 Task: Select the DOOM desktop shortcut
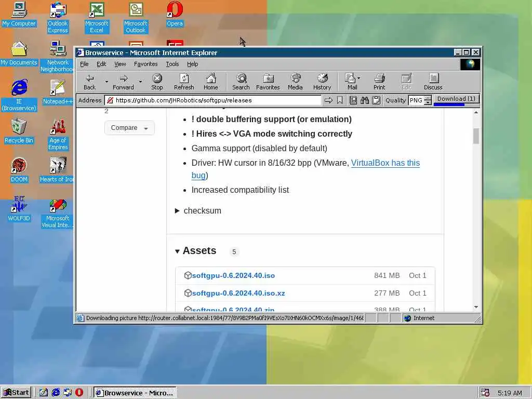click(x=19, y=170)
